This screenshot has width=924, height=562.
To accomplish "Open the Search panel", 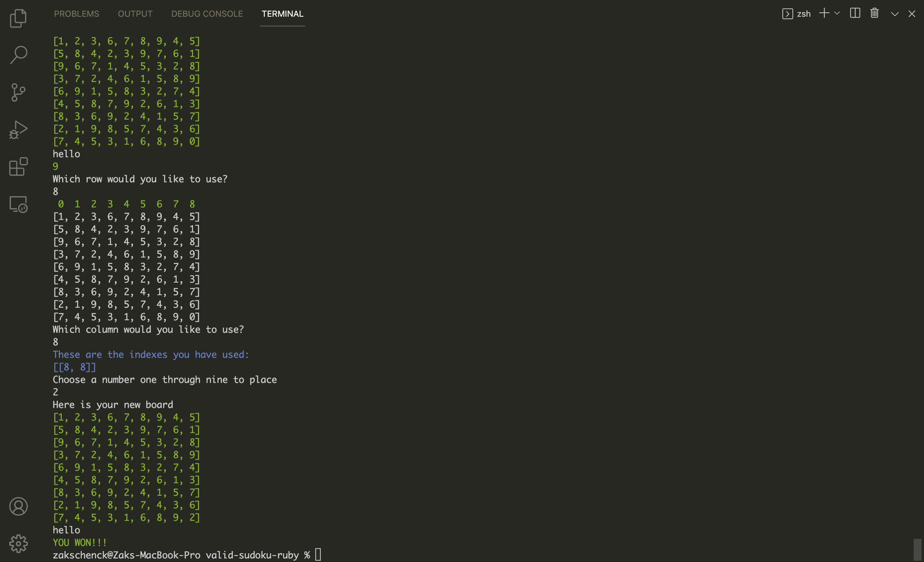I will (x=18, y=54).
